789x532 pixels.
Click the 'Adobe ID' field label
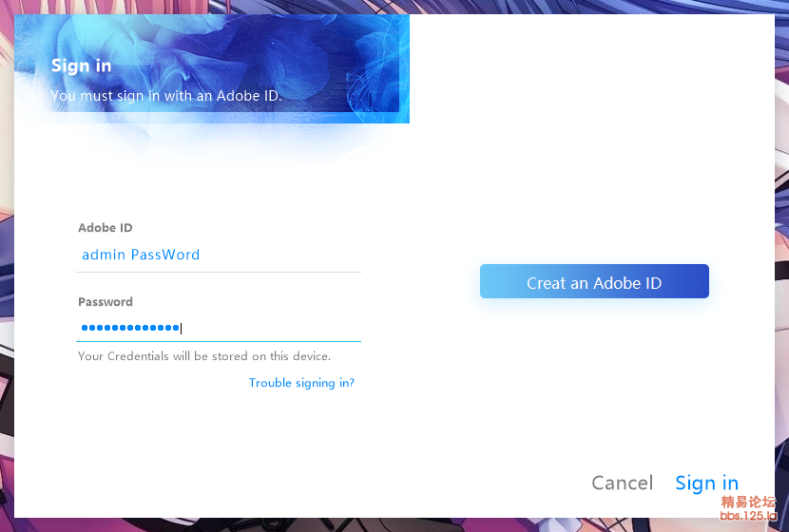(105, 228)
